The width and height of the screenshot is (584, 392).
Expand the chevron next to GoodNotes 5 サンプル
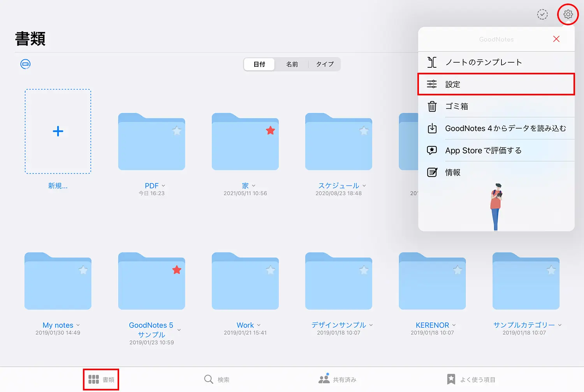179,330
